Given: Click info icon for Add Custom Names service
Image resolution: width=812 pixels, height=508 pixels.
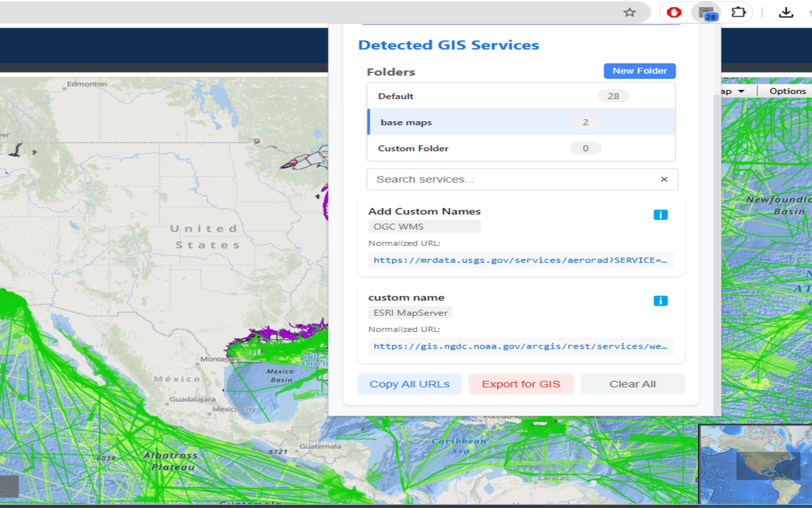Looking at the screenshot, I should (660, 215).
